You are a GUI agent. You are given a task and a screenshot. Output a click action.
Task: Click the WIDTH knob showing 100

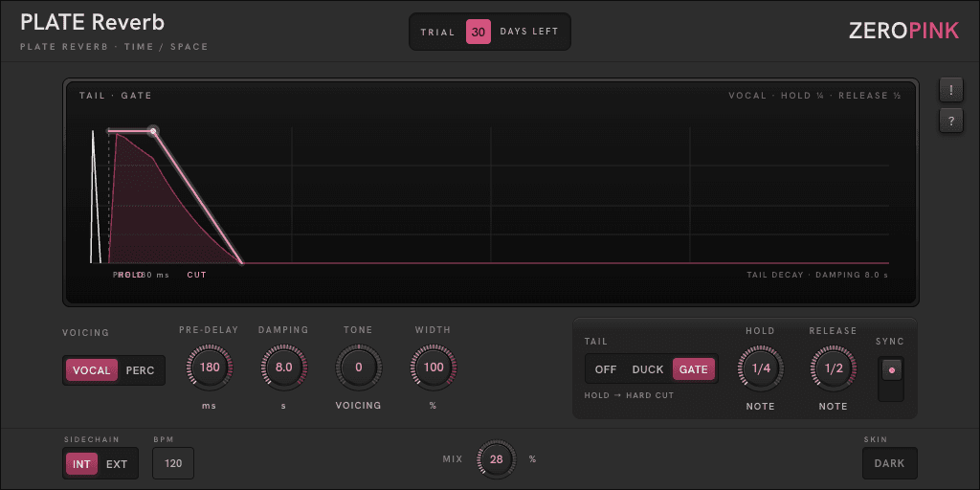point(434,367)
